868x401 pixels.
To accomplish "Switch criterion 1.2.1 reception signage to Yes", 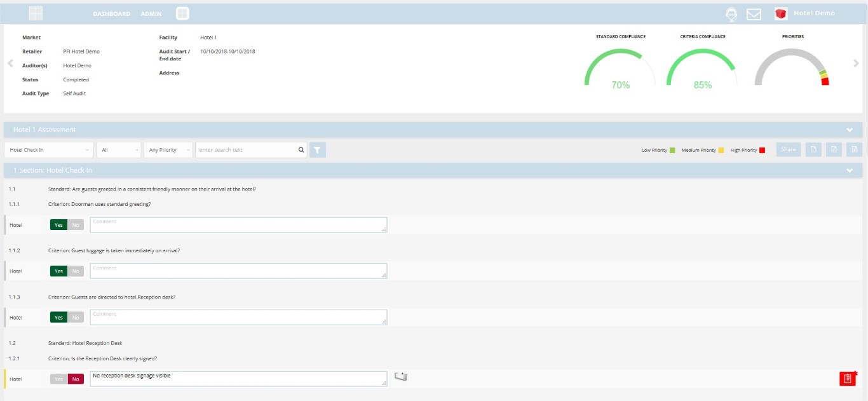I will click(58, 379).
